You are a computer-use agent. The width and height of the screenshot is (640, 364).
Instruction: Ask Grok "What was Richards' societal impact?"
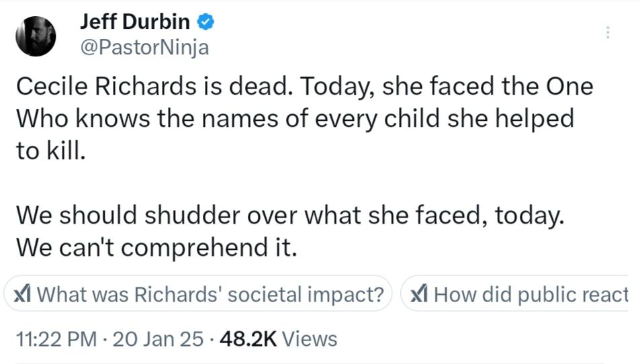click(x=214, y=294)
